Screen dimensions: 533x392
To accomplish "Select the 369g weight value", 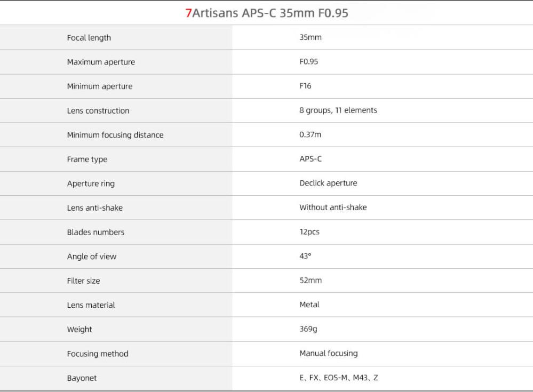I will [x=308, y=329].
